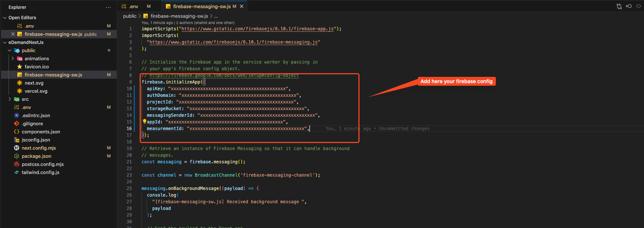Image resolution: width=644 pixels, height=228 pixels.
Task: Click the .gitignore git icon
Action: click(x=17, y=123)
